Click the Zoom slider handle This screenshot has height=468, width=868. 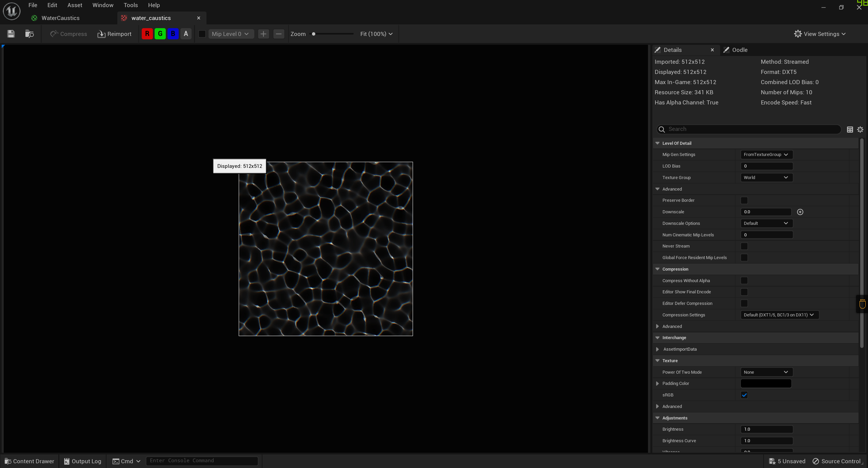[x=314, y=34]
